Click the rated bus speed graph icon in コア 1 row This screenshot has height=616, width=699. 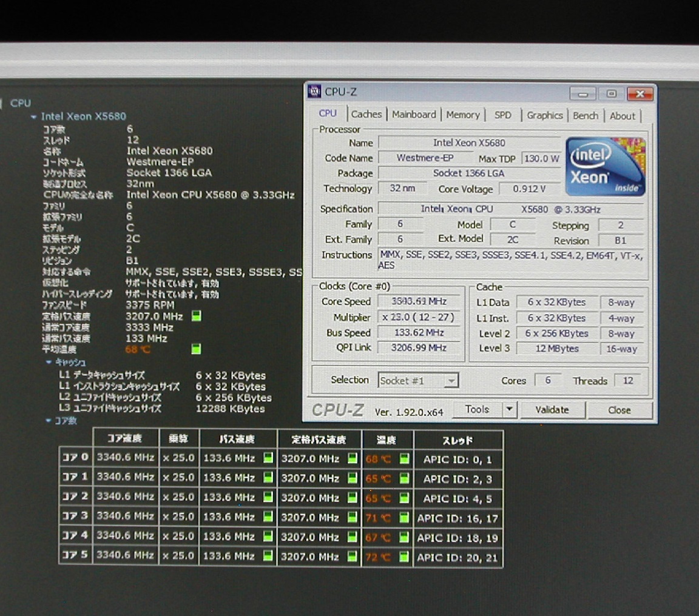click(x=353, y=478)
